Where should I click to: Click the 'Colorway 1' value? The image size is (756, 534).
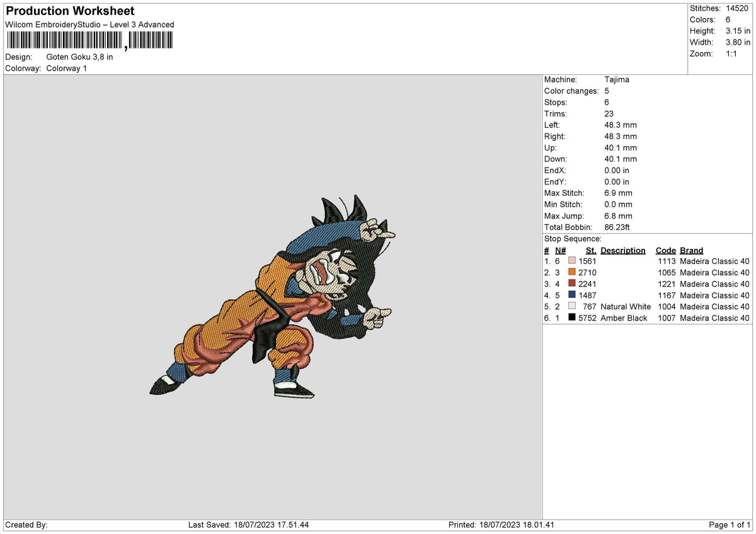67,68
